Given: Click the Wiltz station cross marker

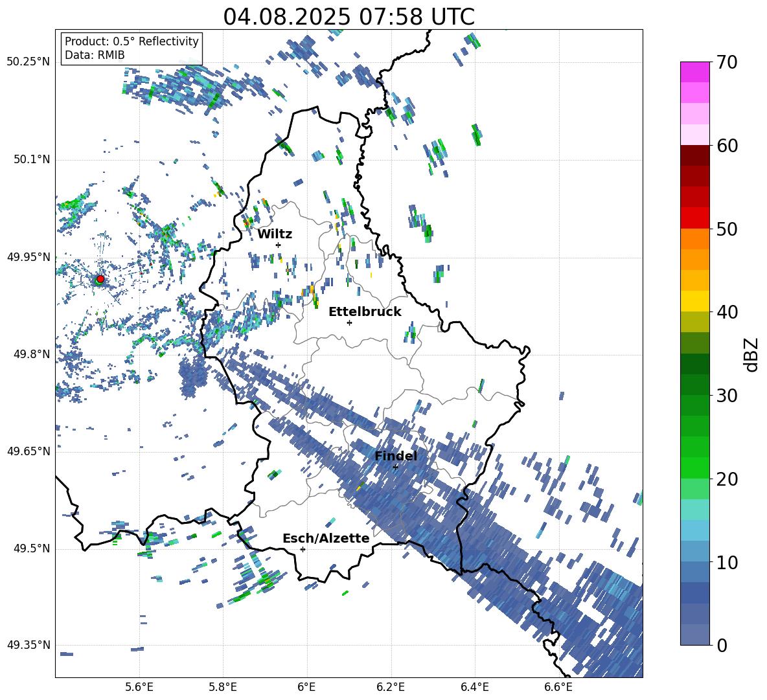Looking at the screenshot, I should [279, 245].
